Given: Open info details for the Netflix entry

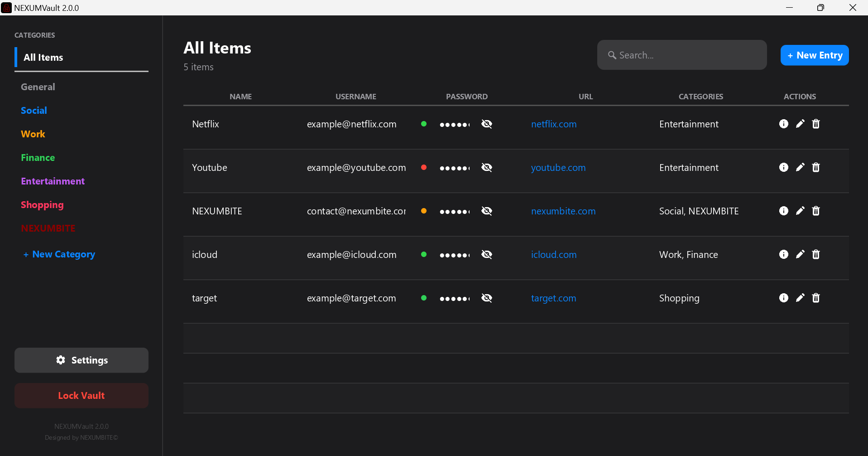Looking at the screenshot, I should point(784,124).
